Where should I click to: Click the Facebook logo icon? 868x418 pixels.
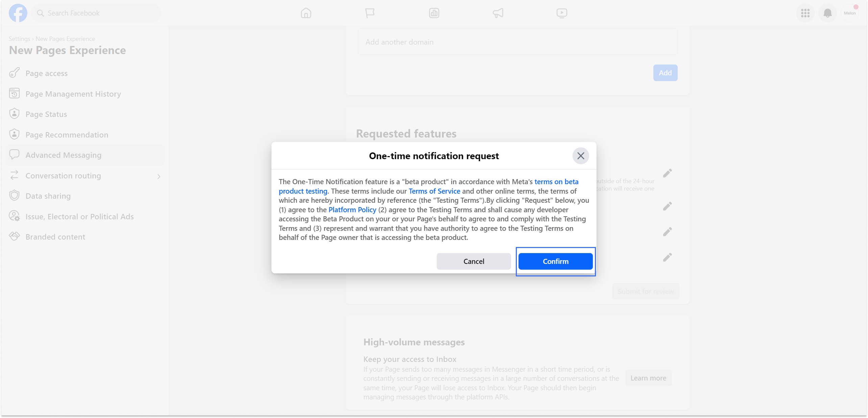pyautogui.click(x=18, y=13)
